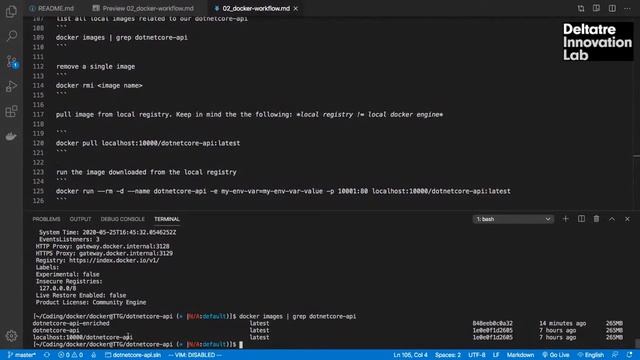Click the compare changes icon in editor toolbar
This screenshot has height=360, width=640.
pos(580,8)
